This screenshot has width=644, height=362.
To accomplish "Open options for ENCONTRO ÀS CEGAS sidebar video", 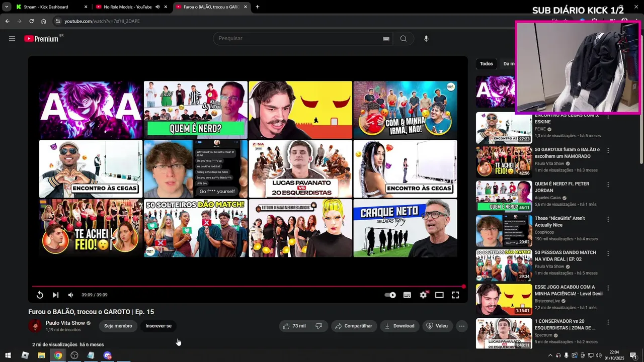I will click(608, 116).
